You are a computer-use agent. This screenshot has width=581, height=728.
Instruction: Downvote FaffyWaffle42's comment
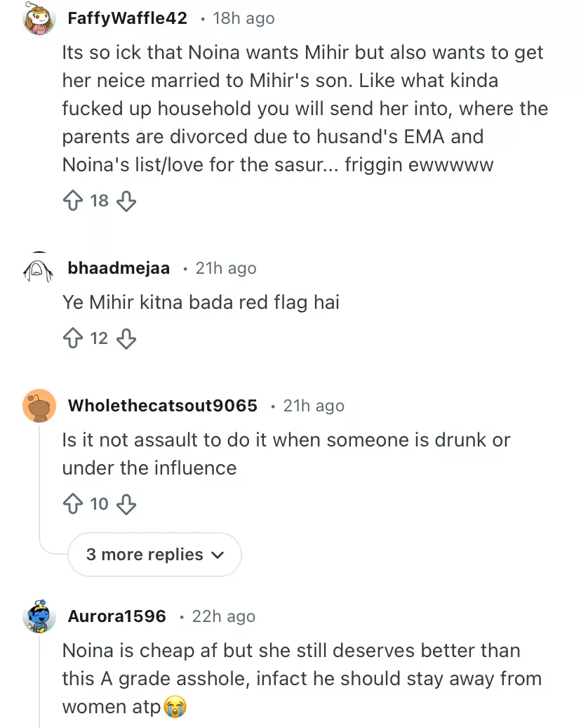125,201
